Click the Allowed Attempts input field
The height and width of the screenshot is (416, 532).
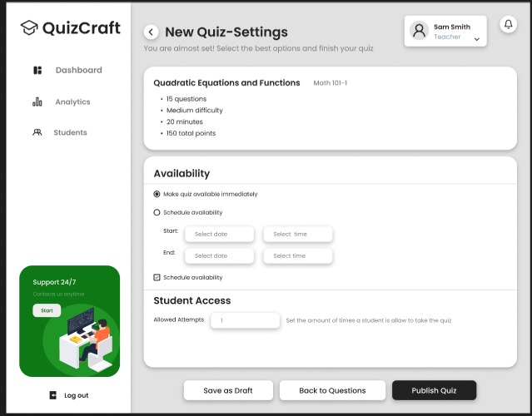click(x=246, y=320)
